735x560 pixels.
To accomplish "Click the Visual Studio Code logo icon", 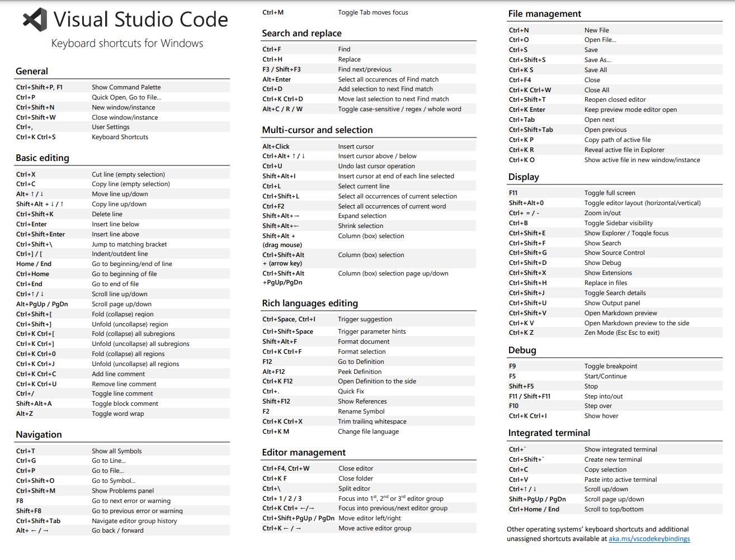I will (35, 20).
